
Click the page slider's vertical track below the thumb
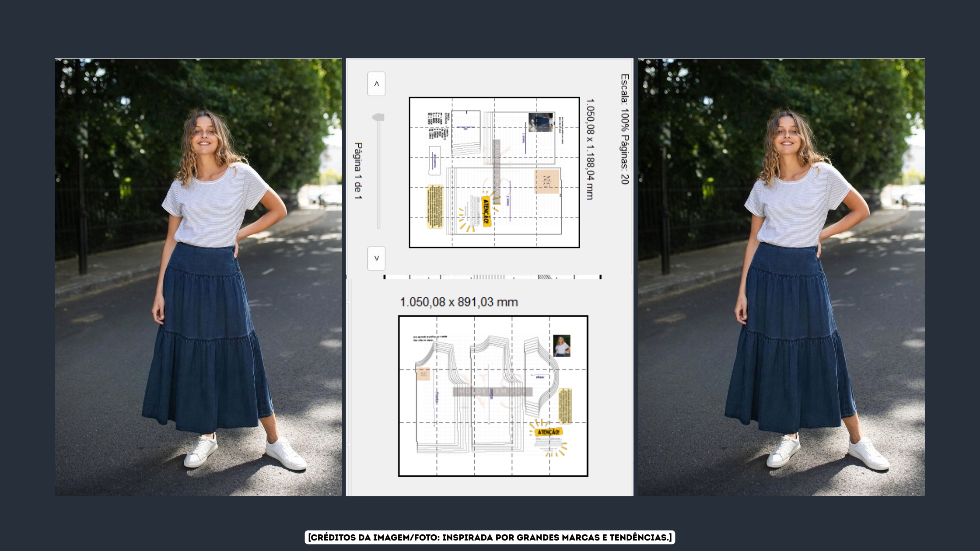[x=378, y=175]
